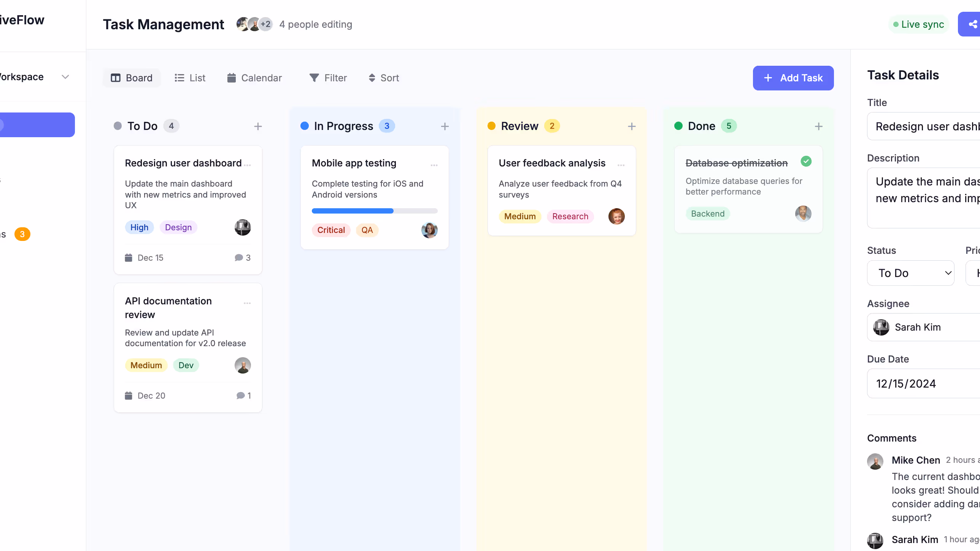Open the Filter options
This screenshot has height=551, width=980.
[x=328, y=78]
